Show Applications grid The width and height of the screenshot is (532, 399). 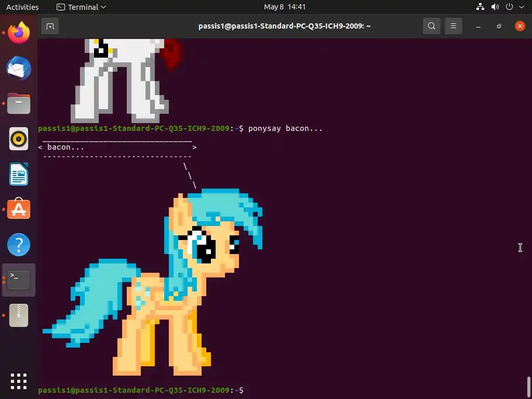(19, 381)
